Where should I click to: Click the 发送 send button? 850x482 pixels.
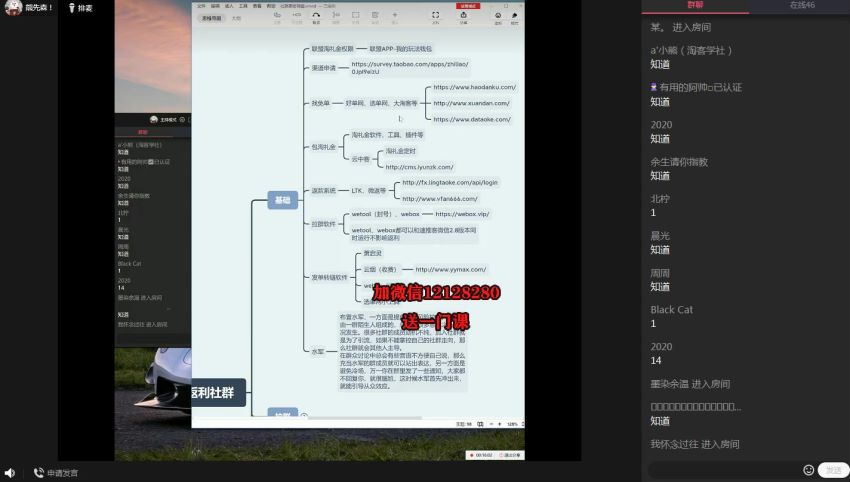point(833,470)
